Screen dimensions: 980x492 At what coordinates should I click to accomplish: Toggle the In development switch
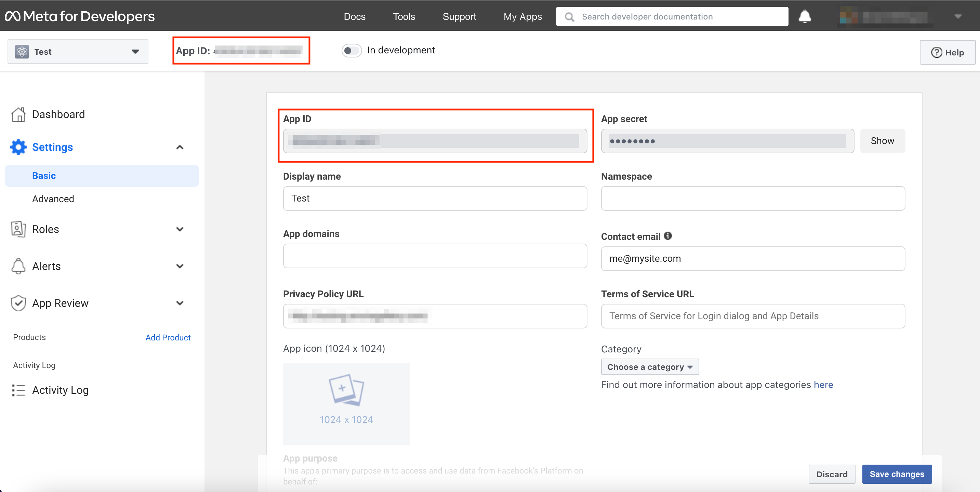351,51
